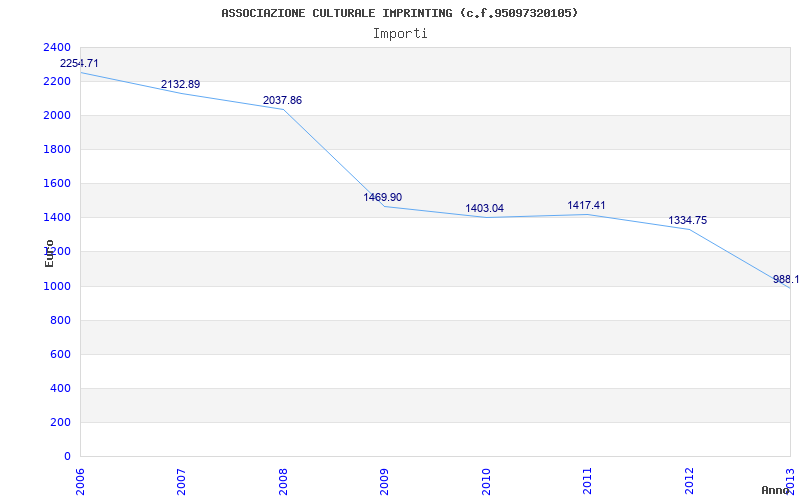Click data label 1469.90
This screenshot has height=500, width=800.
tap(383, 197)
